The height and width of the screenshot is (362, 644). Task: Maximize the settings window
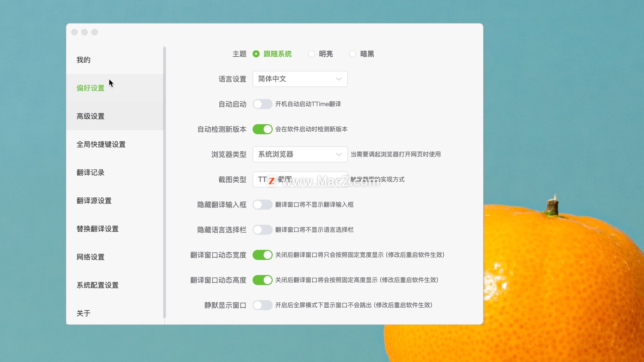[x=95, y=32]
